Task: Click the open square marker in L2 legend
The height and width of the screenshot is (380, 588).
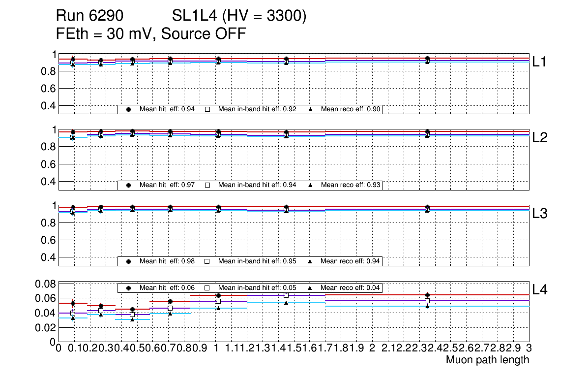Action: pyautogui.click(x=207, y=185)
